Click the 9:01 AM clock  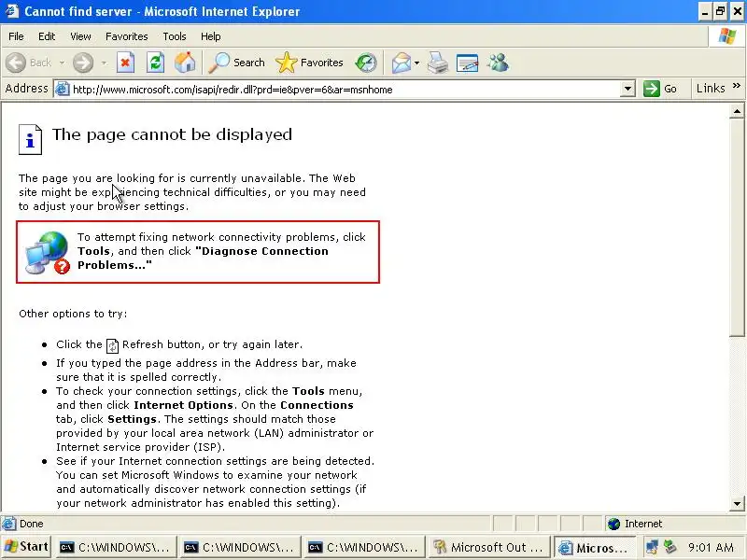pos(711,547)
